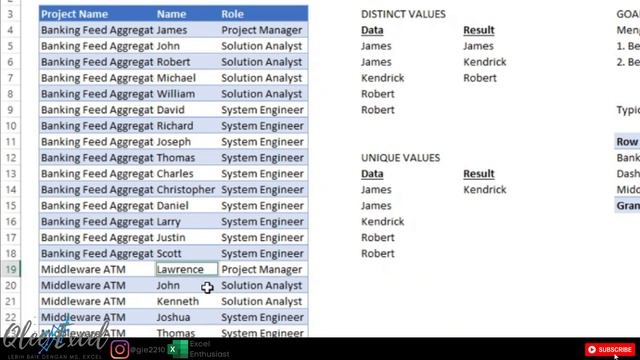
Task: Select the Result label under UNIQUE VALUES
Action: 479,174
